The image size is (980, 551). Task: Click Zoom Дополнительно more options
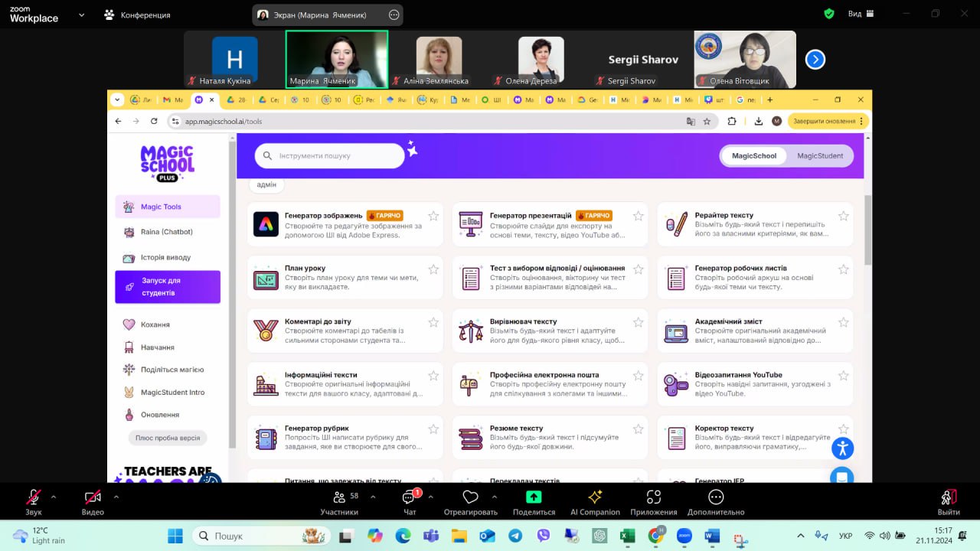click(716, 502)
